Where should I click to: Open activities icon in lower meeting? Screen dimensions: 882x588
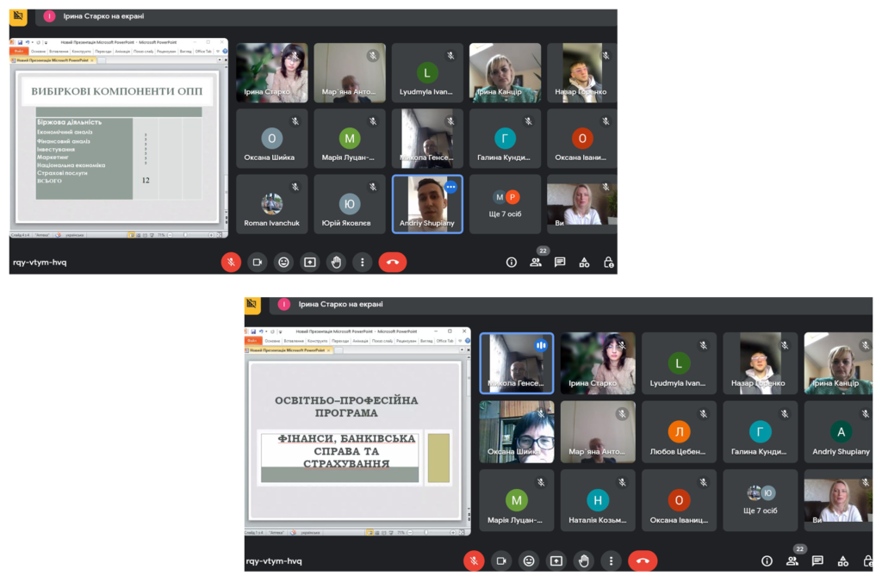click(842, 560)
